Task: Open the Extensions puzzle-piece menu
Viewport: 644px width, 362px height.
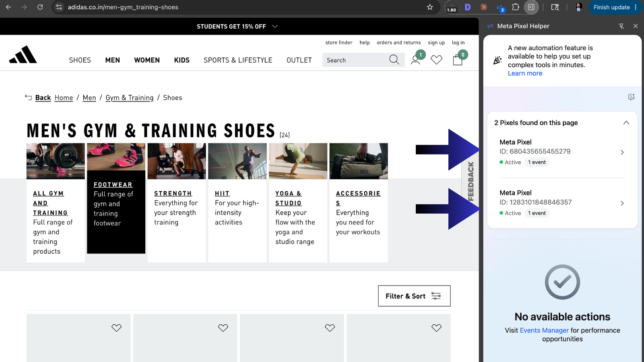Action: pyautogui.click(x=516, y=7)
